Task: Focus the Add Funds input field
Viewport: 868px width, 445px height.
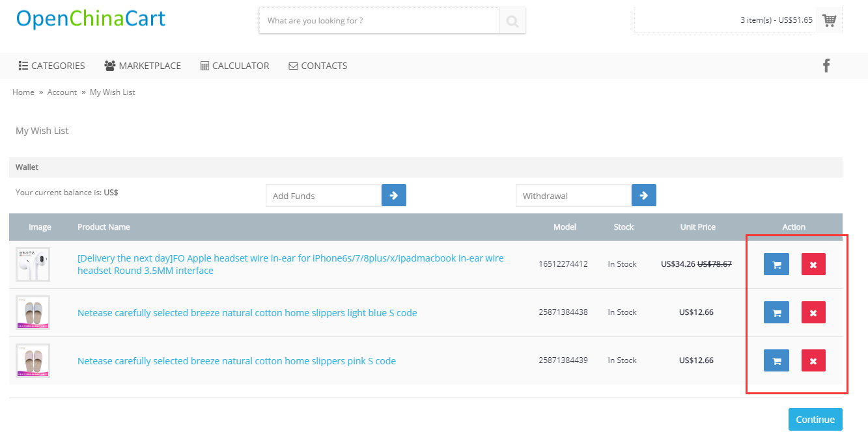Action: pyautogui.click(x=324, y=196)
